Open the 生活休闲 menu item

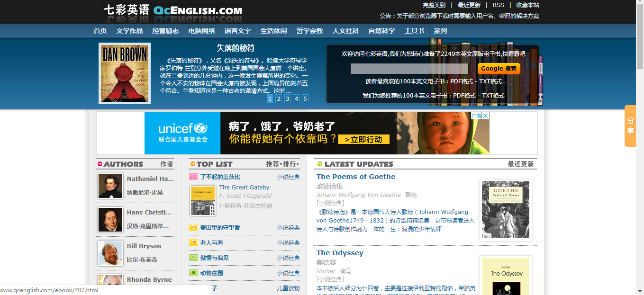click(x=274, y=31)
